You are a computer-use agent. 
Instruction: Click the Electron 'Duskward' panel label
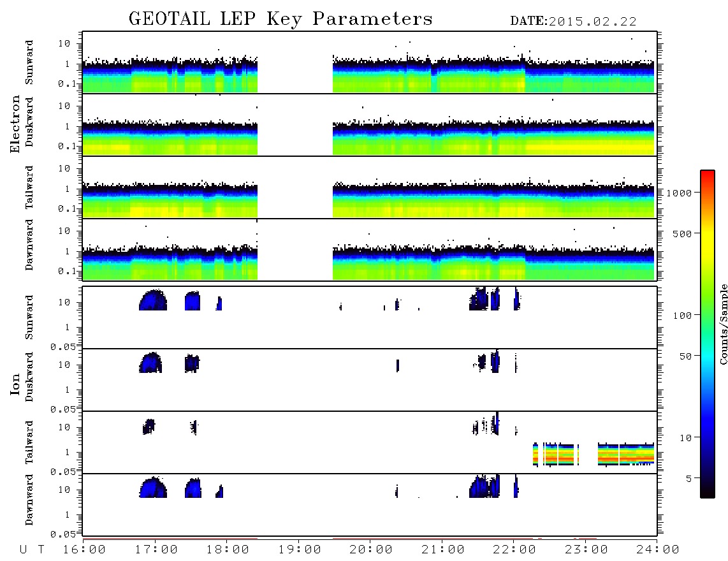(x=29, y=122)
